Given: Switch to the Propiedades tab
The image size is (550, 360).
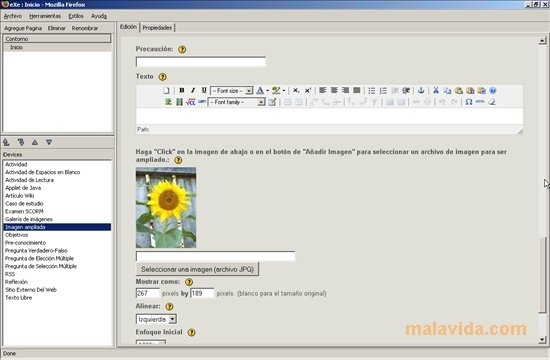Looking at the screenshot, I should (x=157, y=27).
